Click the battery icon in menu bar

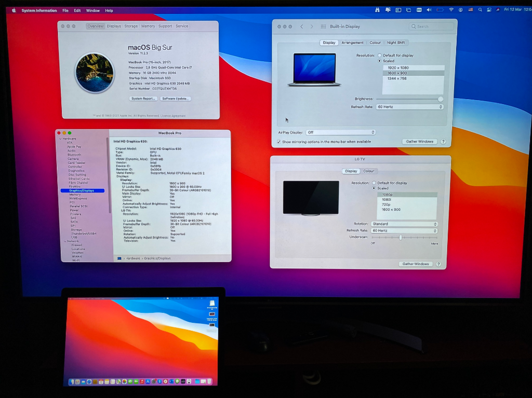tap(440, 10)
